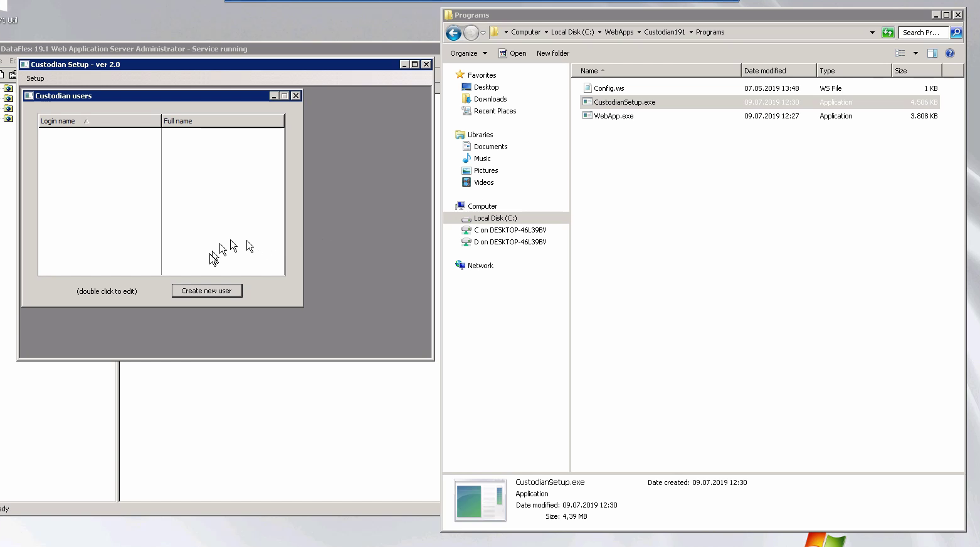980x547 pixels.
Task: Click the Create new user button
Action: click(x=206, y=291)
